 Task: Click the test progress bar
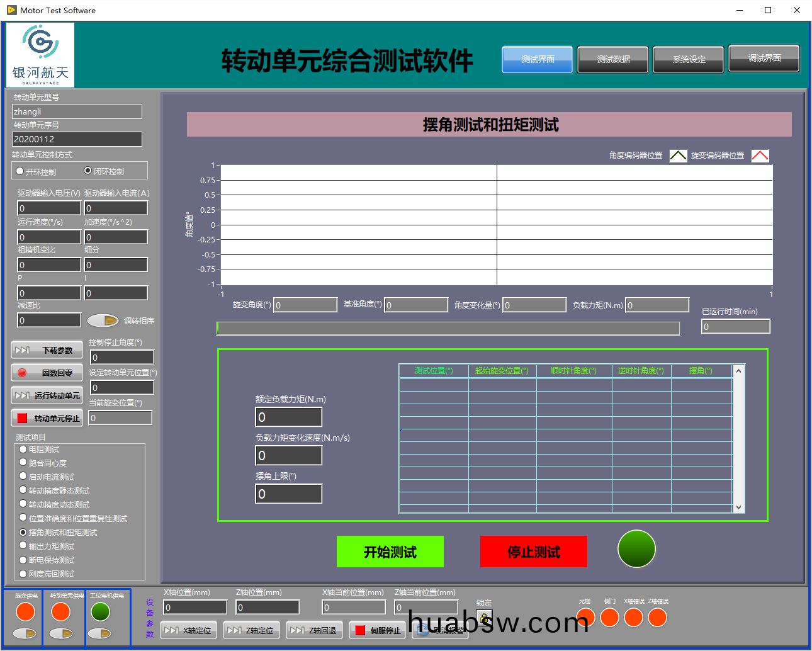point(448,329)
